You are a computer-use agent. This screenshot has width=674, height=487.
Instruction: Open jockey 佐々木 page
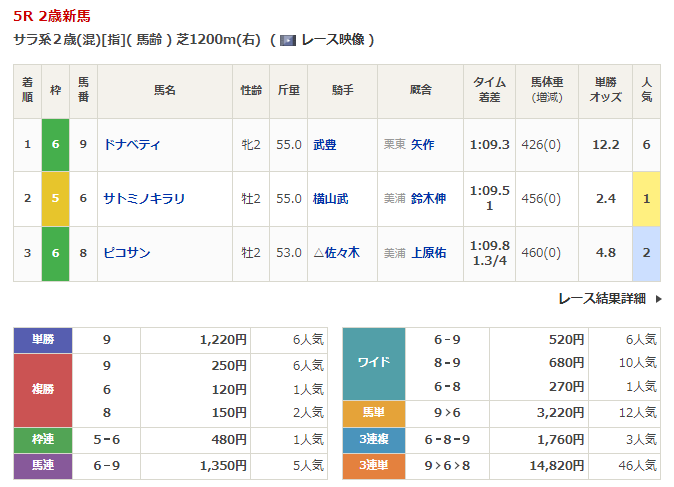[x=340, y=253]
